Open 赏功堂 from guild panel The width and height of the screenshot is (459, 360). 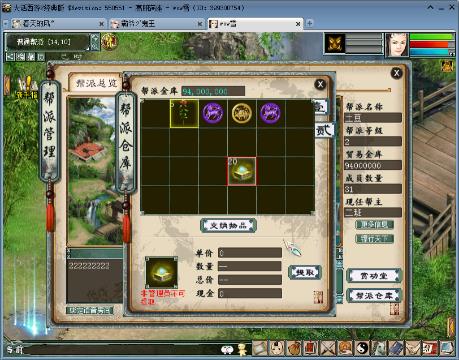pos(374,276)
